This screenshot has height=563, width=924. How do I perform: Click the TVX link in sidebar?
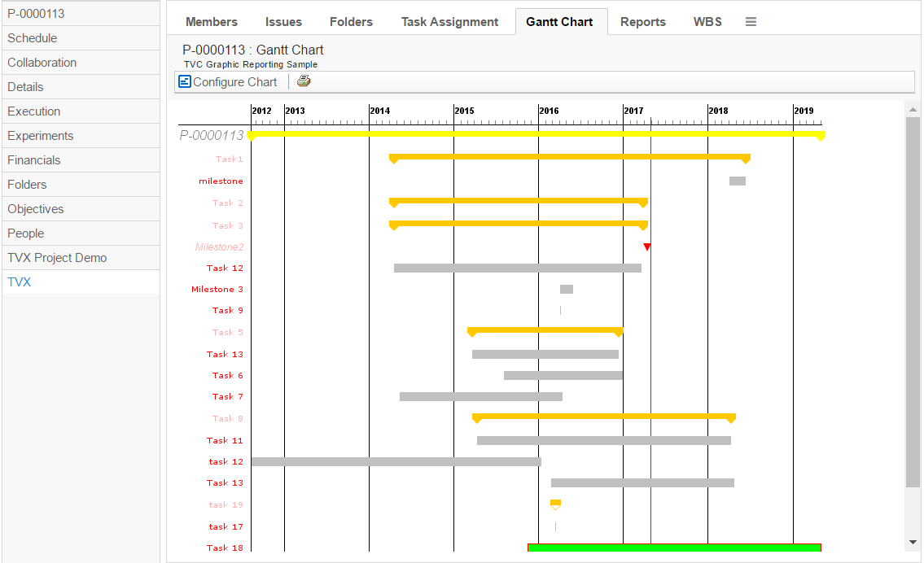coord(20,282)
